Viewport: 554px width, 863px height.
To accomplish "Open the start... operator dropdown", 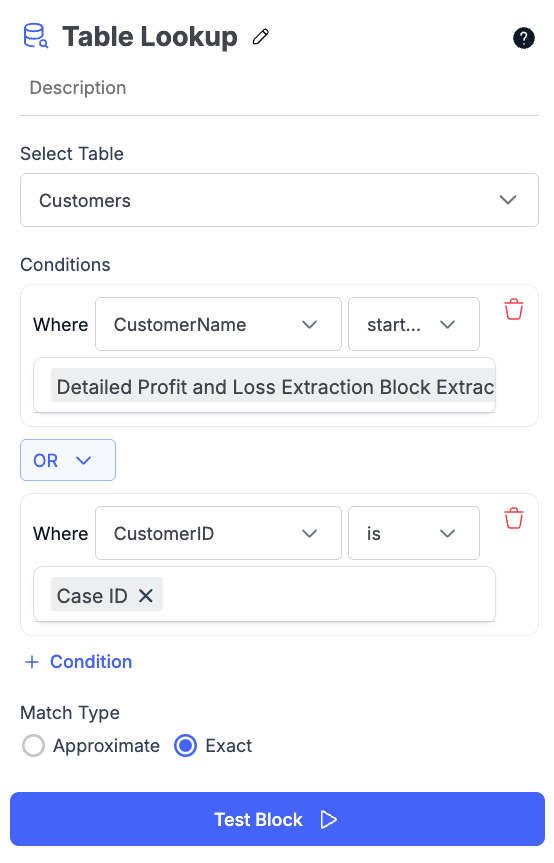I will click(414, 324).
